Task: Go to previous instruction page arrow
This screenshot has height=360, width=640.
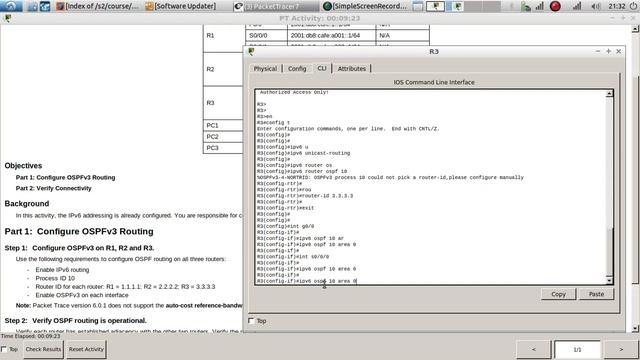Action: (x=533, y=349)
